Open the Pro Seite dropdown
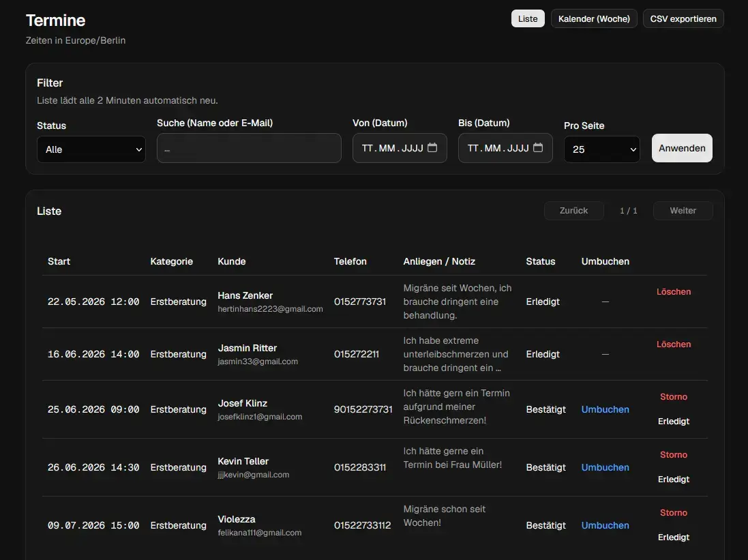 (x=601, y=149)
